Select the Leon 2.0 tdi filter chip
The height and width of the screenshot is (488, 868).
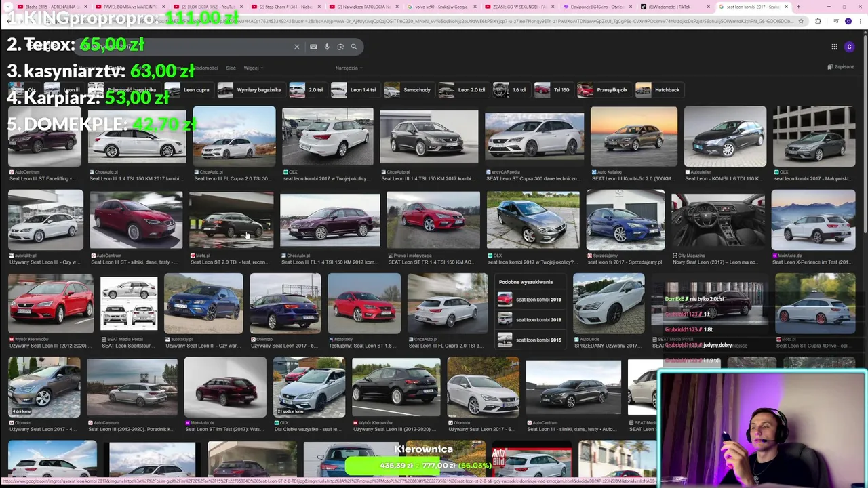click(463, 89)
